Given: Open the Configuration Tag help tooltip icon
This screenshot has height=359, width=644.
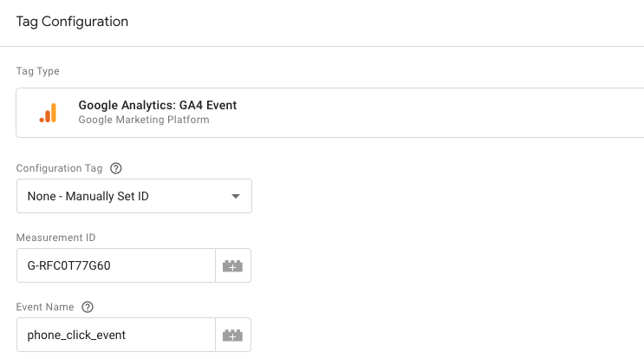Looking at the screenshot, I should click(116, 168).
